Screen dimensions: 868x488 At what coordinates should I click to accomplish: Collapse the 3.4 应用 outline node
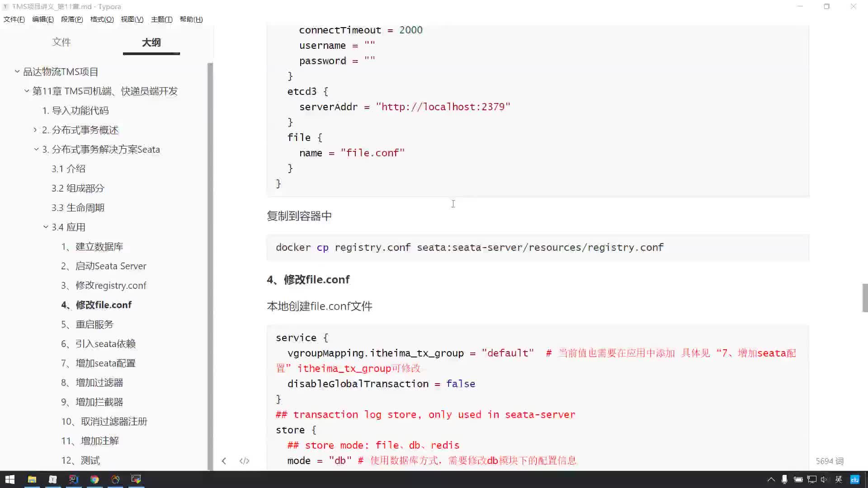[46, 227]
